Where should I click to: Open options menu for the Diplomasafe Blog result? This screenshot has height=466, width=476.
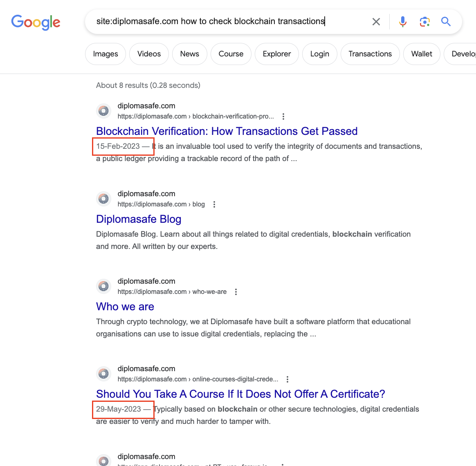tap(214, 204)
